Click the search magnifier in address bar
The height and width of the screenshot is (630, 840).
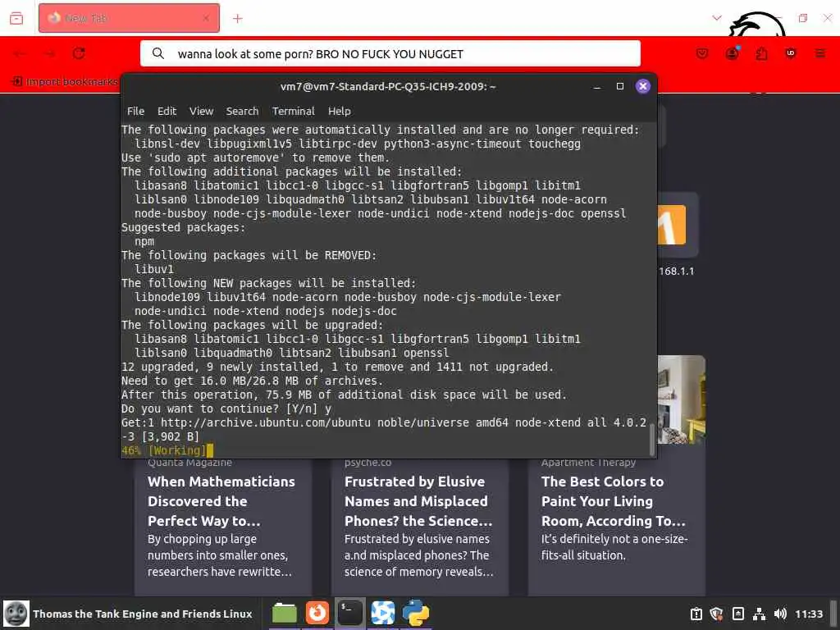[157, 53]
